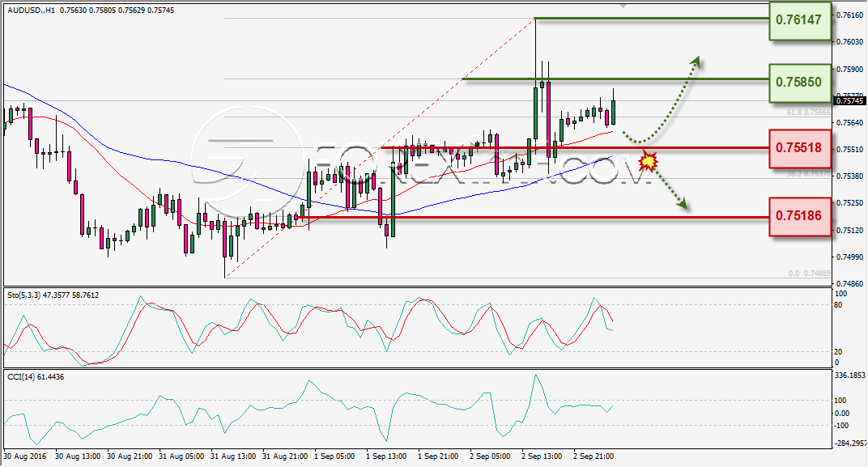Click the 30 Aug 21:00 time label
This screenshot has height=467, width=868.
130,456
